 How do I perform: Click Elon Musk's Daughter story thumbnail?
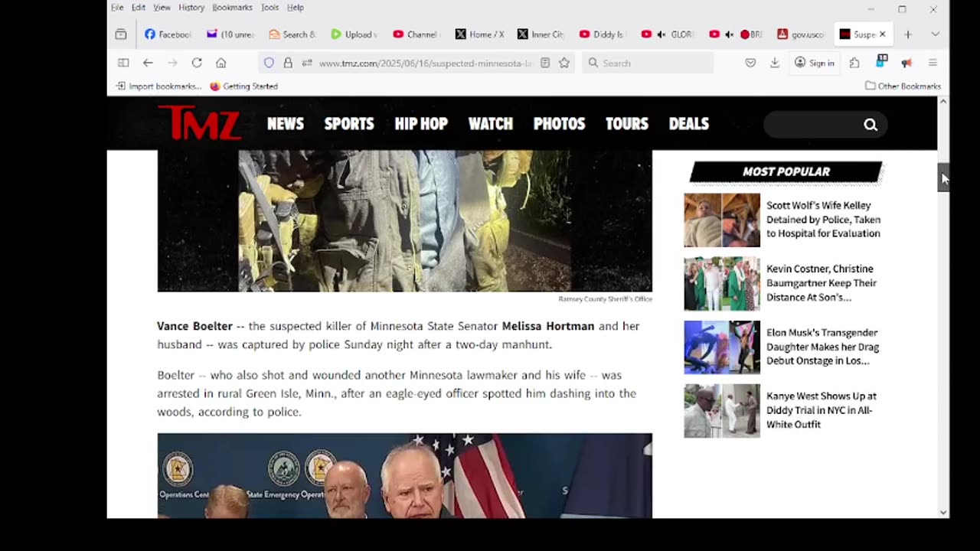click(722, 347)
